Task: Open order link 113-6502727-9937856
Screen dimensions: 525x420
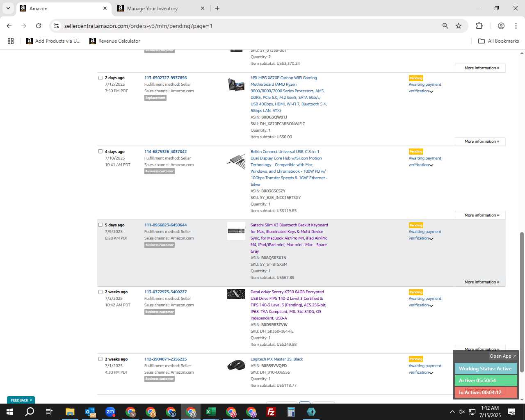Action: pyautogui.click(x=165, y=78)
